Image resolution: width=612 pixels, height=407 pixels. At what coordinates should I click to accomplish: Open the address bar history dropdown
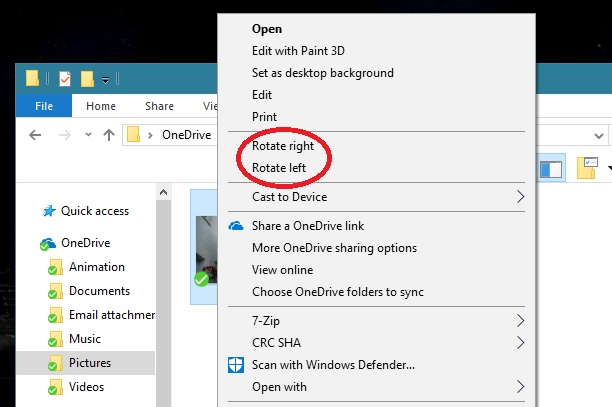tap(599, 136)
